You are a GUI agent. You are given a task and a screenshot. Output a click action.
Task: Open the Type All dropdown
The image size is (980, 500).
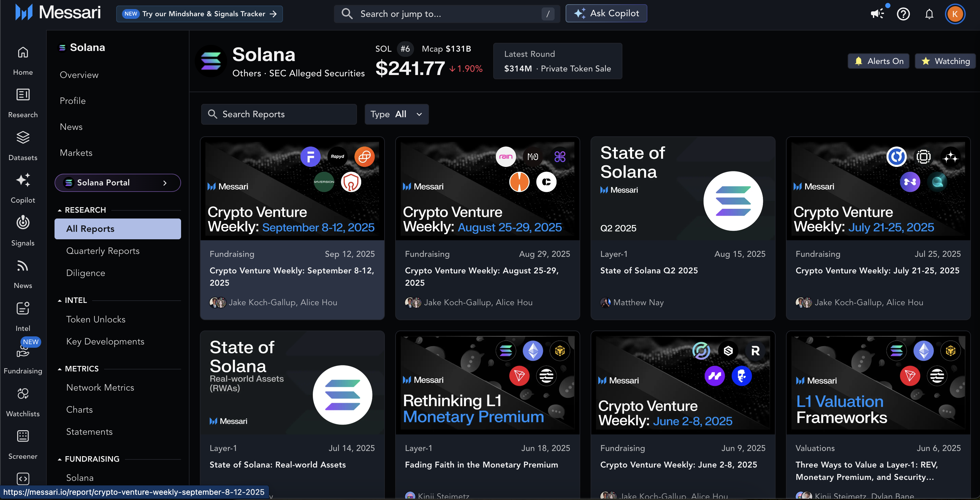(x=397, y=114)
